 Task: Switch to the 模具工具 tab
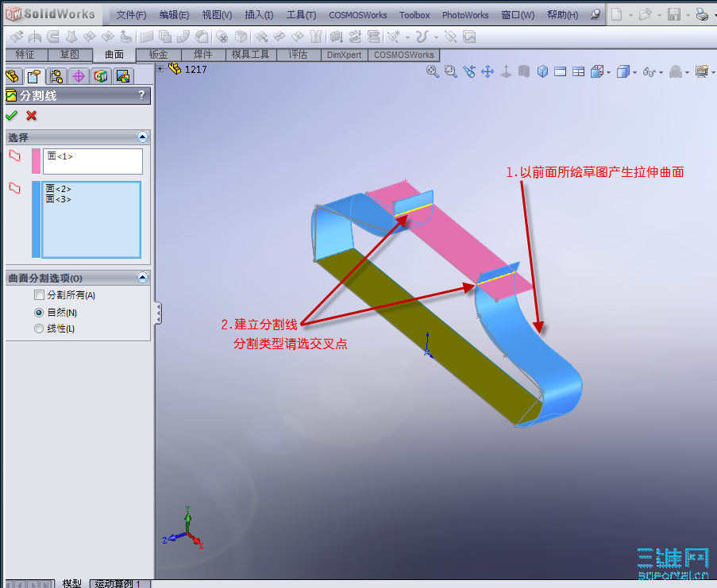pos(251,55)
